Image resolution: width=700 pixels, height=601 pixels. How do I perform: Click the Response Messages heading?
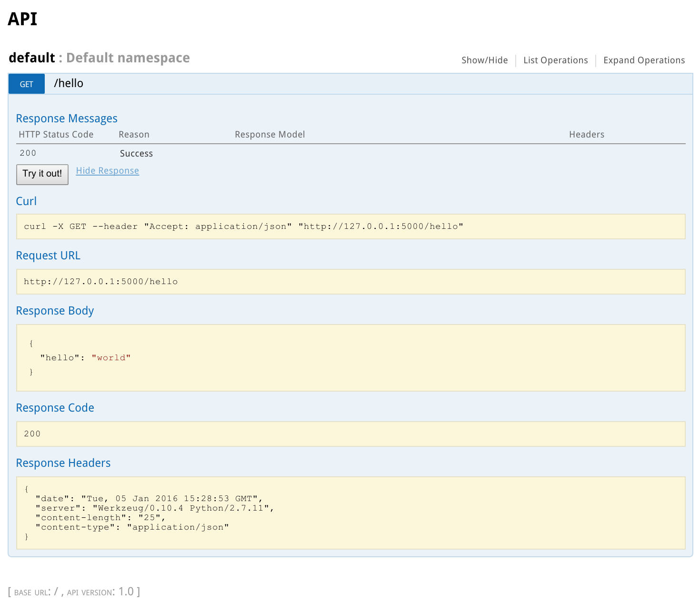67,118
